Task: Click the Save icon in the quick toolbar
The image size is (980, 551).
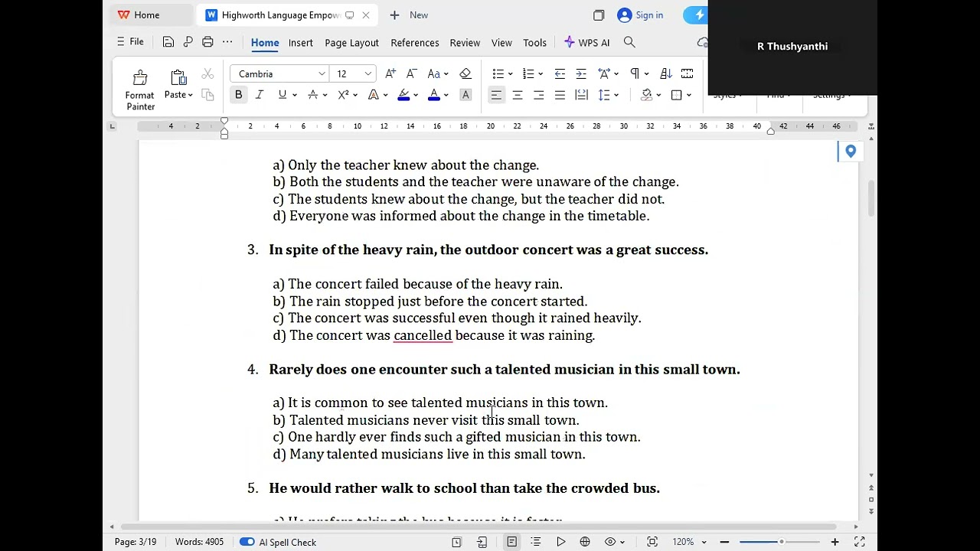Action: [168, 42]
